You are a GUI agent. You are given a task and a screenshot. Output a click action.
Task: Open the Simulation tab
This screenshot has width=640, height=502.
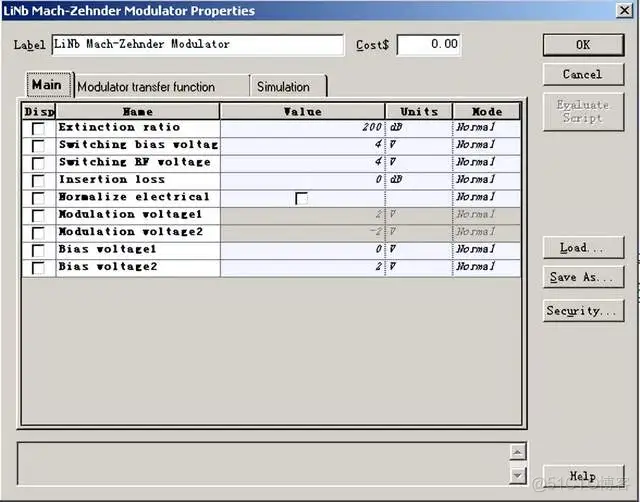pos(288,87)
